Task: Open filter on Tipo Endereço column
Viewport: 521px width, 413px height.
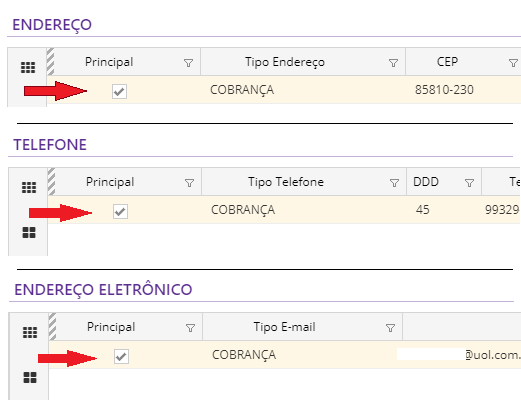Action: pyautogui.click(x=393, y=63)
